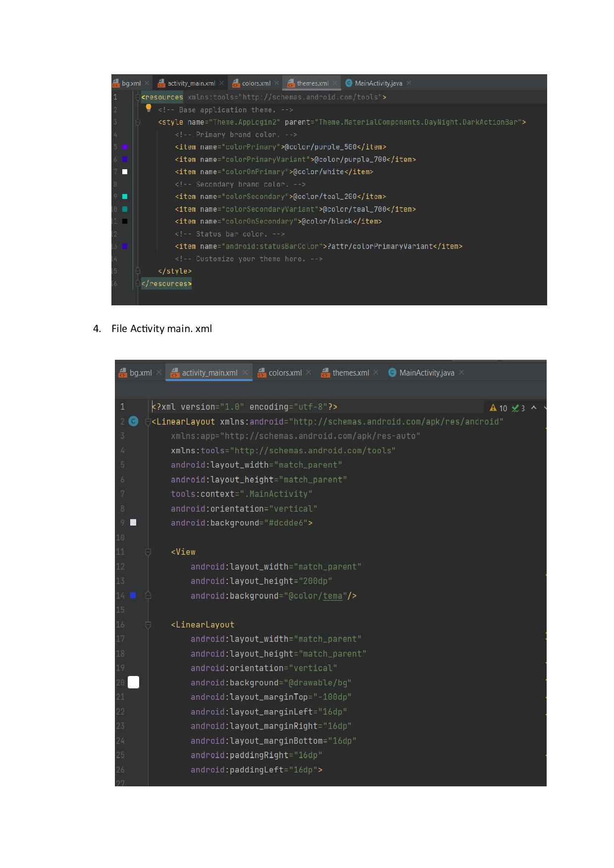Viewport: 614px width, 868px height.
Task: Click the up arrow next to inspection counts
Action: click(x=534, y=408)
